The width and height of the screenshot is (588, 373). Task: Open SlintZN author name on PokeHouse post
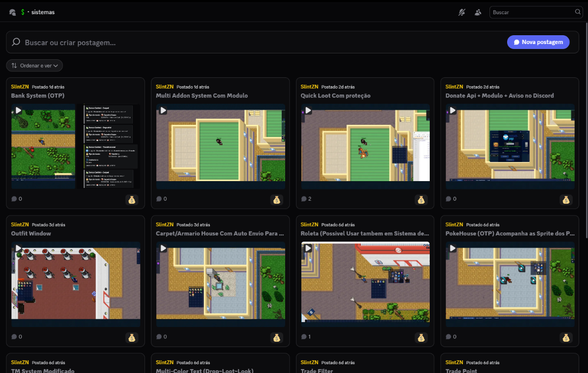coord(453,225)
